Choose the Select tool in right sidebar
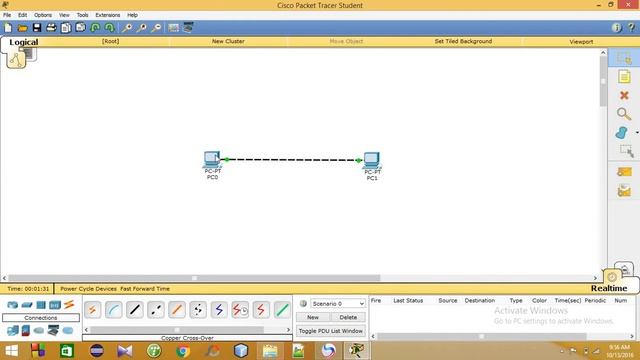 tap(624, 58)
